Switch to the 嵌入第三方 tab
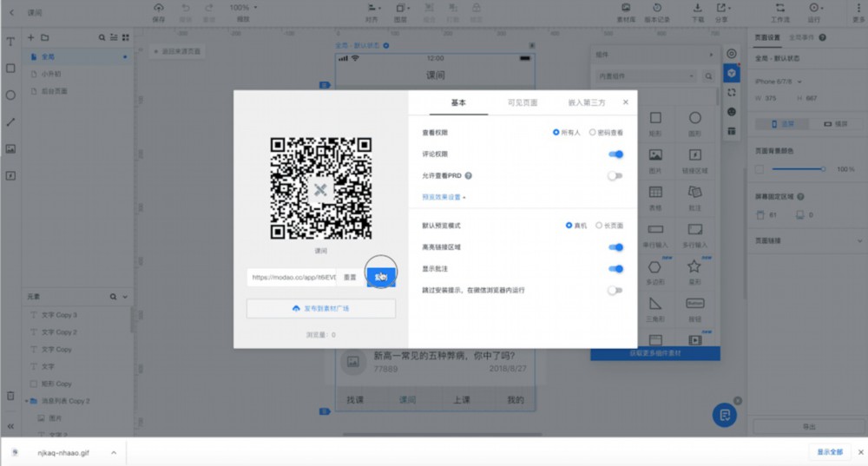The image size is (868, 466). point(586,102)
